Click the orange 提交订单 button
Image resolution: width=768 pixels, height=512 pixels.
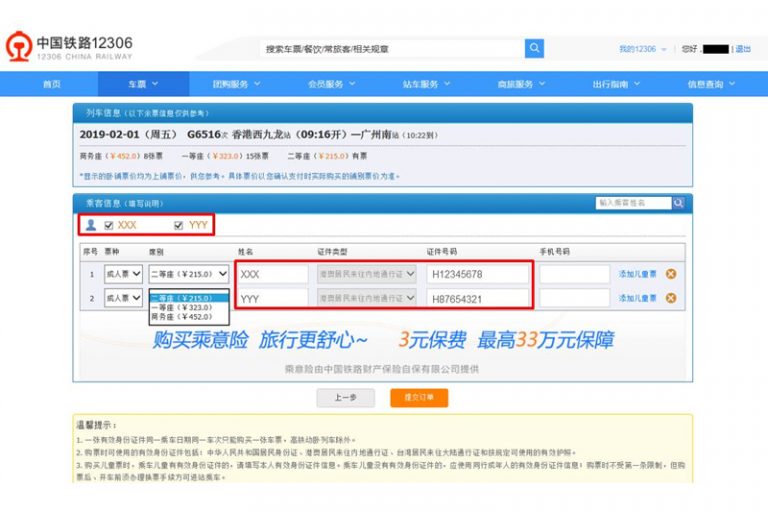(x=419, y=397)
